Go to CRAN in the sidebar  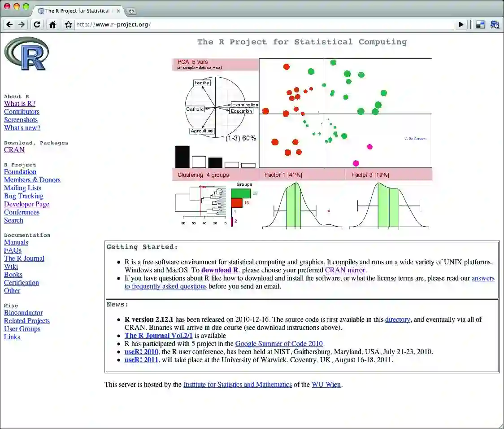click(x=14, y=150)
